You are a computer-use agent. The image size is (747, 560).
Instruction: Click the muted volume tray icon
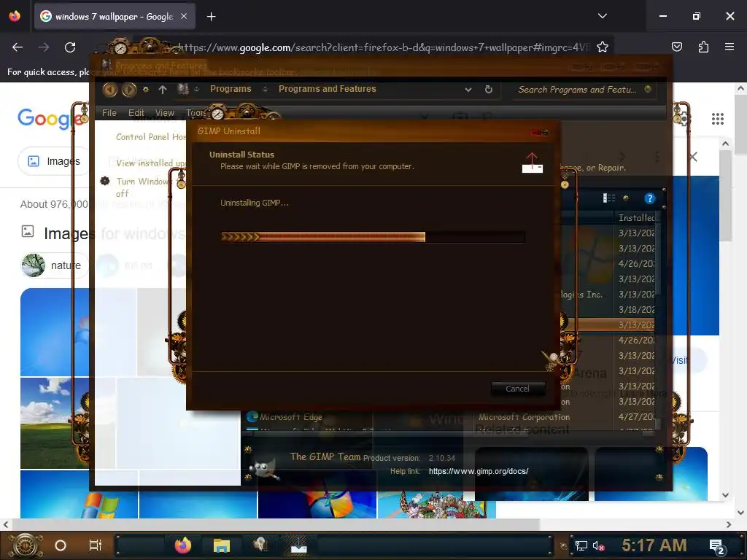[598, 545]
